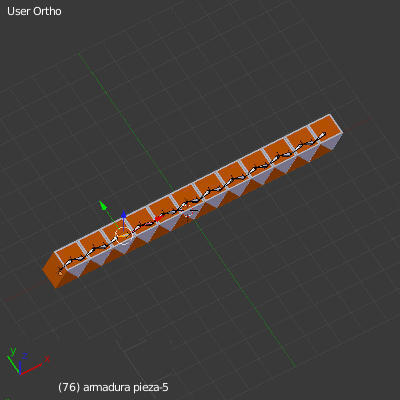Click the green Y-axis manipulator arrow

coord(103,206)
